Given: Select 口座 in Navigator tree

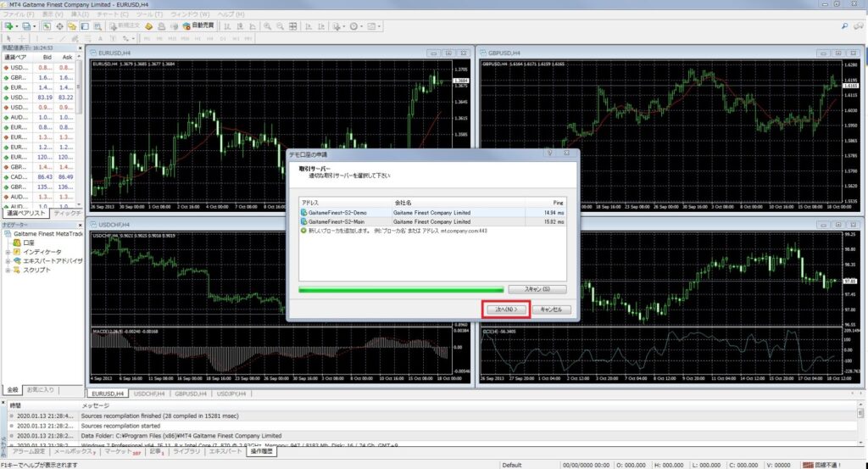Looking at the screenshot, I should [x=28, y=243].
